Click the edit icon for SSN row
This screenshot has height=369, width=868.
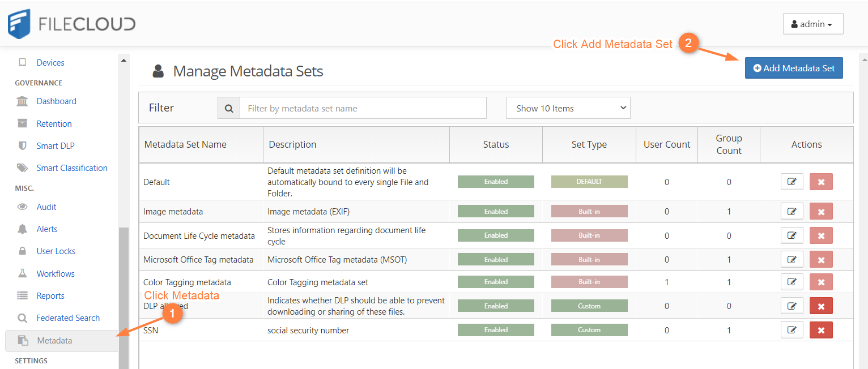coord(792,330)
